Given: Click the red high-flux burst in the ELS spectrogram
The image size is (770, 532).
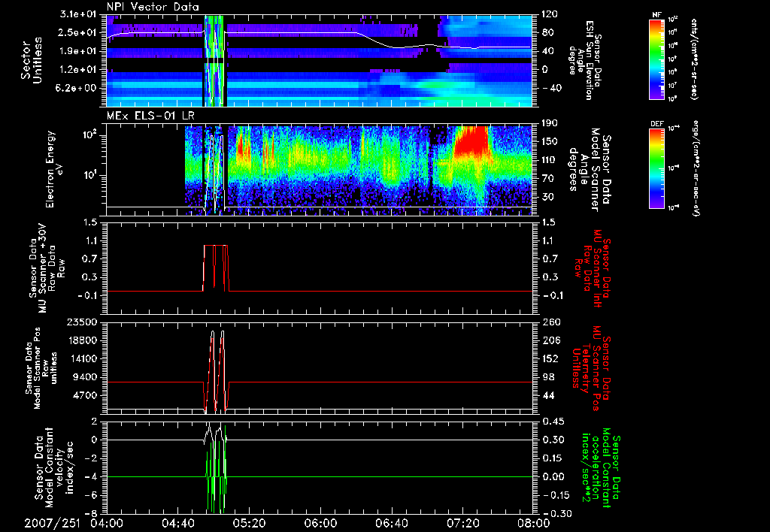Looking at the screenshot, I should (471, 141).
